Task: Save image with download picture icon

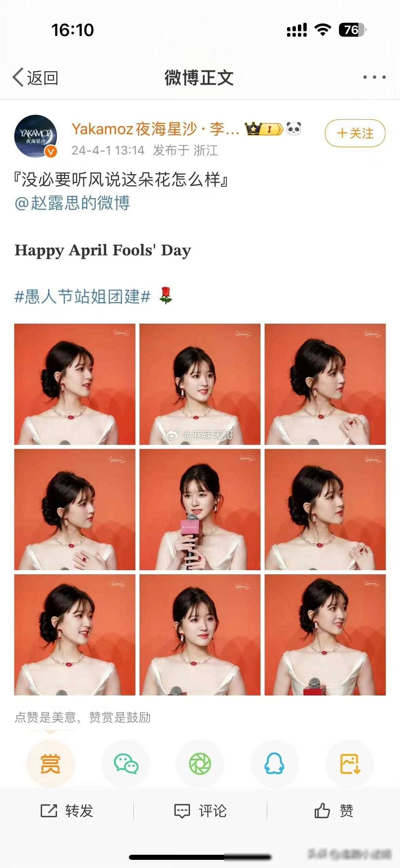Action: coord(349,763)
